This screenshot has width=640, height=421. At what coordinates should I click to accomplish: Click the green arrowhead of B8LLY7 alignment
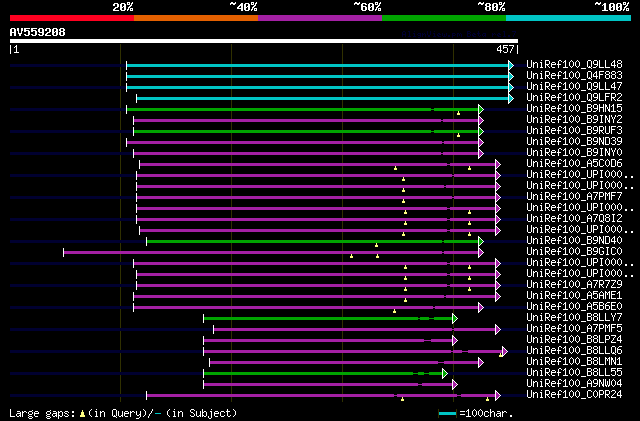click(x=455, y=319)
